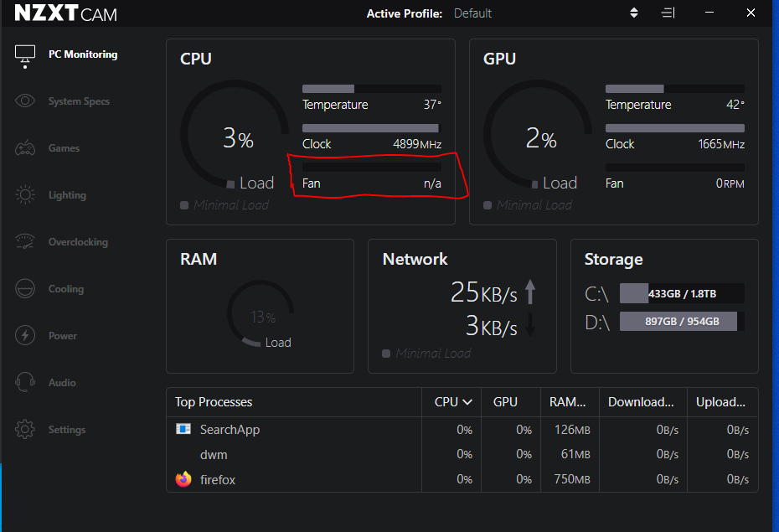Click the Games controller icon

(x=25, y=148)
